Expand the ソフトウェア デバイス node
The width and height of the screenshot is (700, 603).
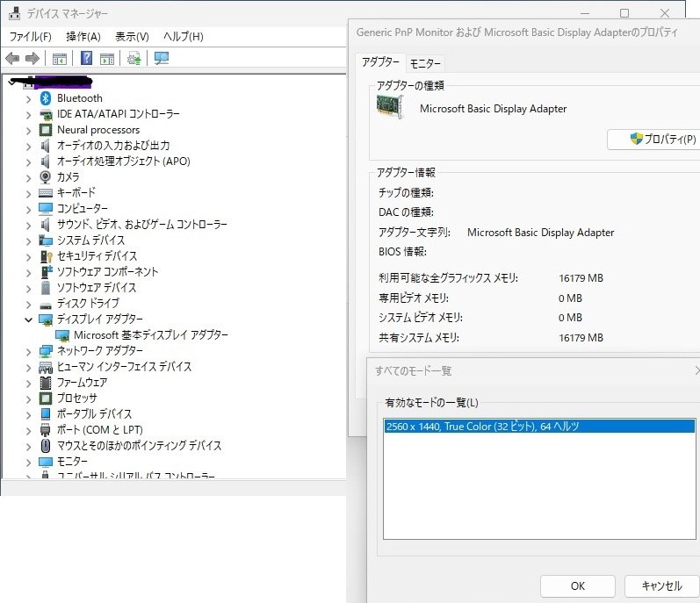[29, 289]
